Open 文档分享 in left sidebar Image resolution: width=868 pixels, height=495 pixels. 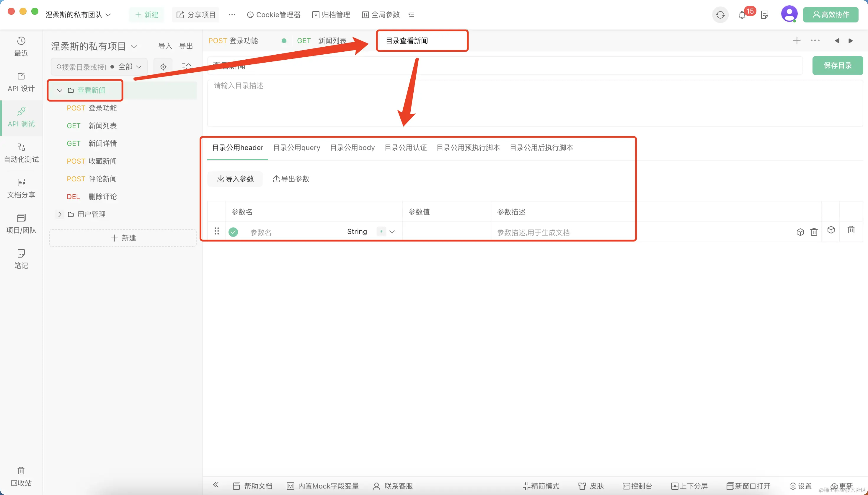pyautogui.click(x=21, y=188)
